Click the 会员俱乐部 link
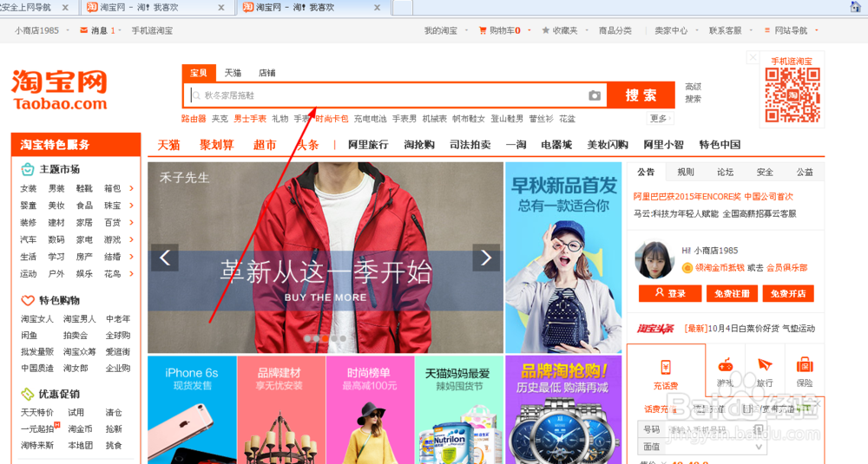Screen dimensions: 868x464 787,268
